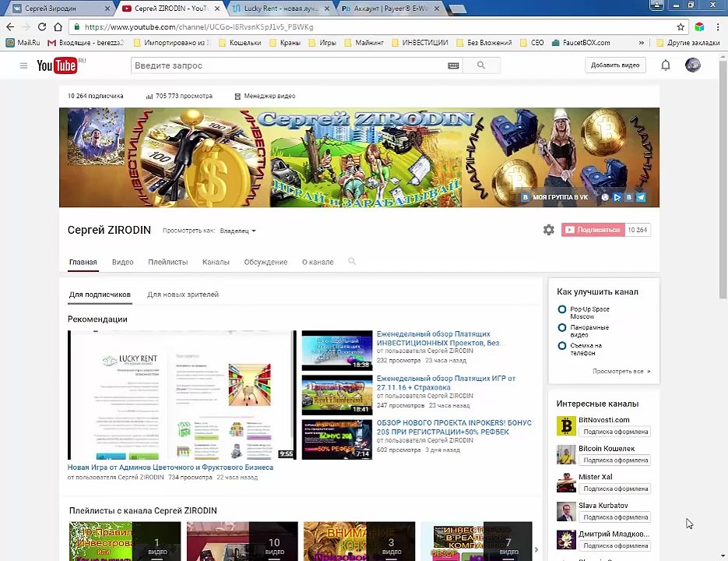This screenshot has height=561, width=728.
Task: Show more bookmarks with the chevron
Action: (641, 43)
